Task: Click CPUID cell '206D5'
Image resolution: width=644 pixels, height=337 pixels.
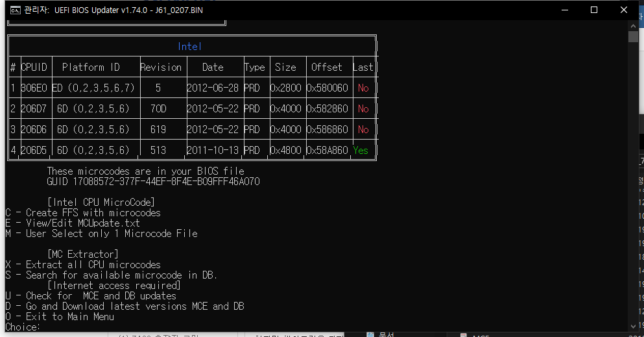Action: pos(34,150)
